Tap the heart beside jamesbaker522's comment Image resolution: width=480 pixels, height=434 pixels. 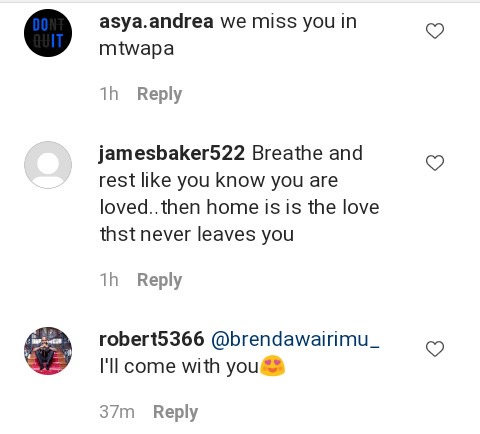coord(435,163)
